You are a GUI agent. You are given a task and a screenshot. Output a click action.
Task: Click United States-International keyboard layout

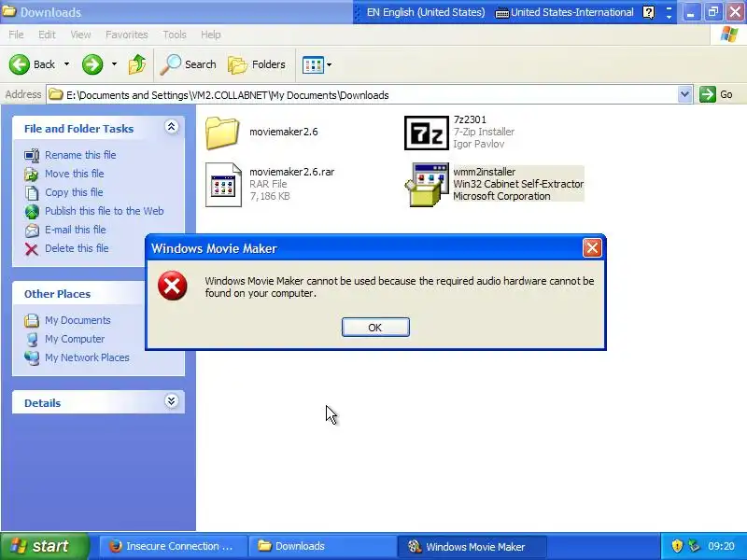pyautogui.click(x=565, y=12)
